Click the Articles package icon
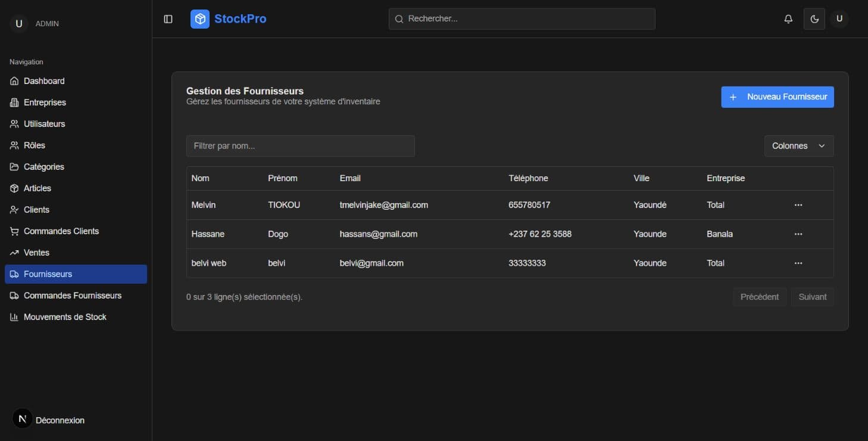Viewport: 868px width, 441px height. pos(14,188)
